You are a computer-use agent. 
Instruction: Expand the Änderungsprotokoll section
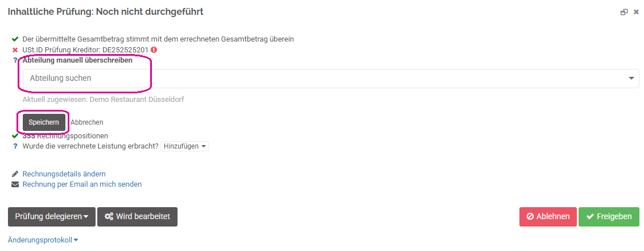(43, 240)
